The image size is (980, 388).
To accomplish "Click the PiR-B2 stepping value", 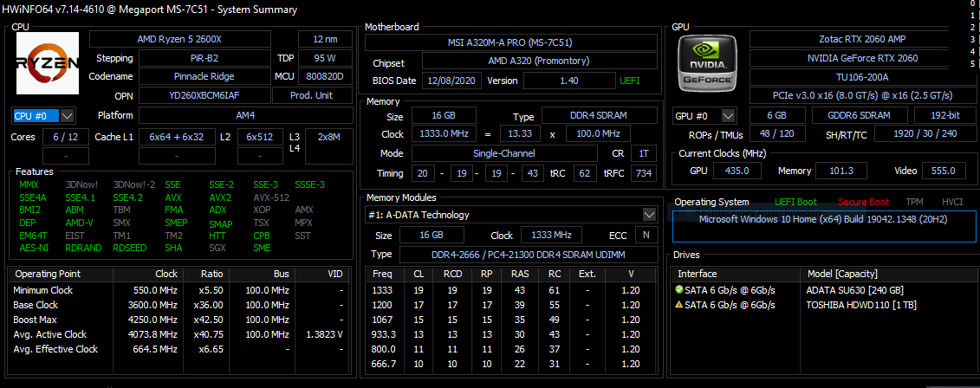I will (204, 58).
